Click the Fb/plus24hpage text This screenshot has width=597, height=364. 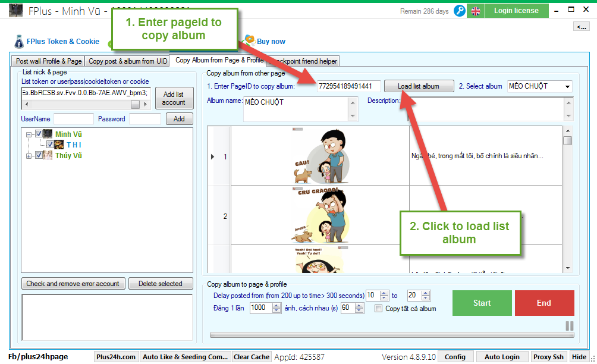pos(38,357)
